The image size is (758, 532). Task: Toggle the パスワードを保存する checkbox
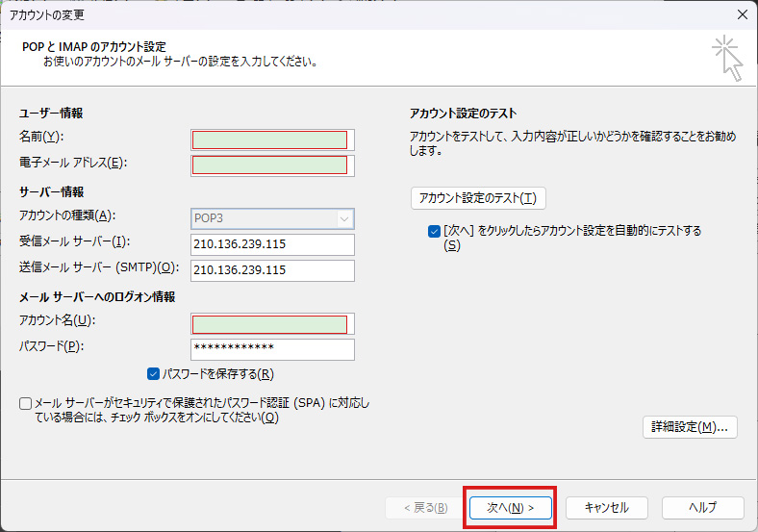point(154,374)
